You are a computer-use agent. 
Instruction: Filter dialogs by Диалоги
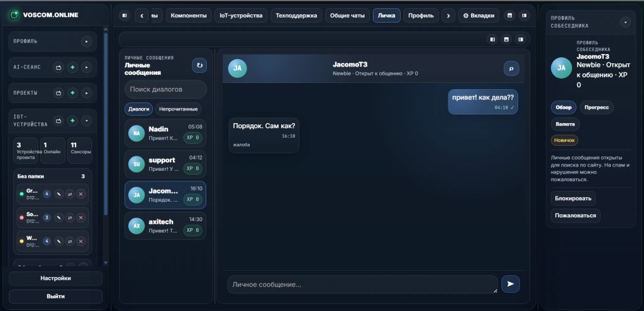[139, 109]
